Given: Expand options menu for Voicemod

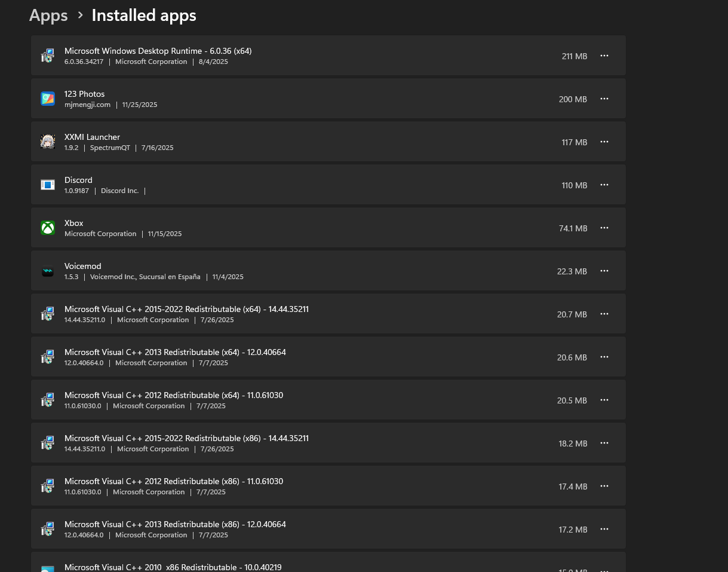Looking at the screenshot, I should (x=604, y=271).
